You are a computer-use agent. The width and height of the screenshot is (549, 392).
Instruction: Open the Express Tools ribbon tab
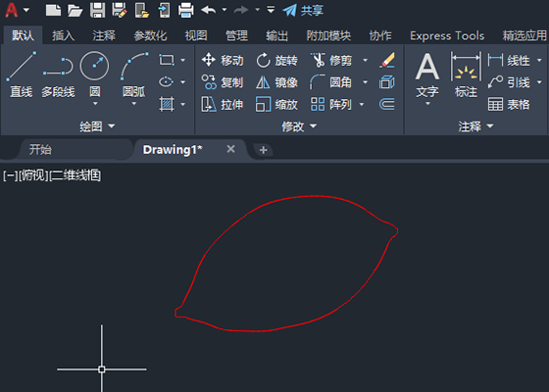(447, 35)
